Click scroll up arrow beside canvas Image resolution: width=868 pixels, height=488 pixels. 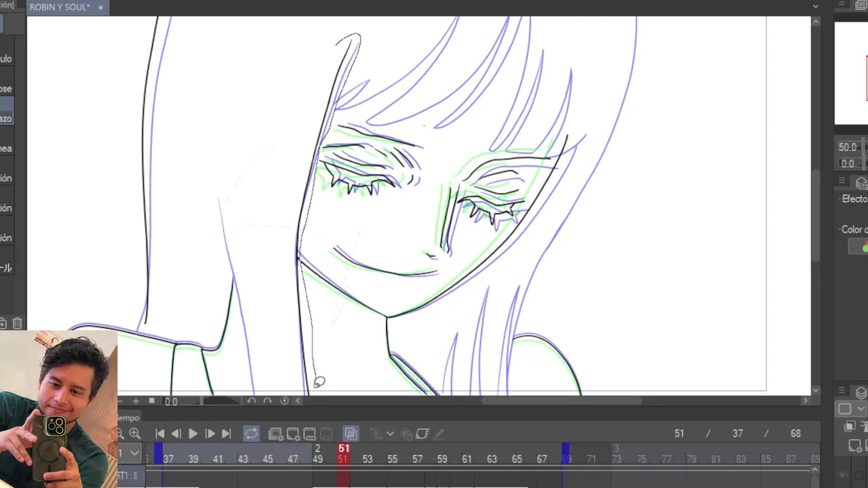pos(816,22)
